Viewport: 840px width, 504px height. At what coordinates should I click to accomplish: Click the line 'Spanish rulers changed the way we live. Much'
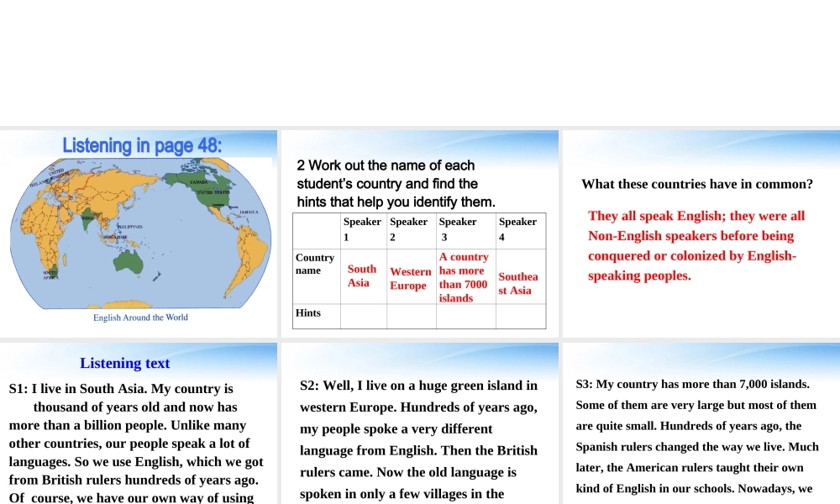pyautogui.click(x=697, y=447)
